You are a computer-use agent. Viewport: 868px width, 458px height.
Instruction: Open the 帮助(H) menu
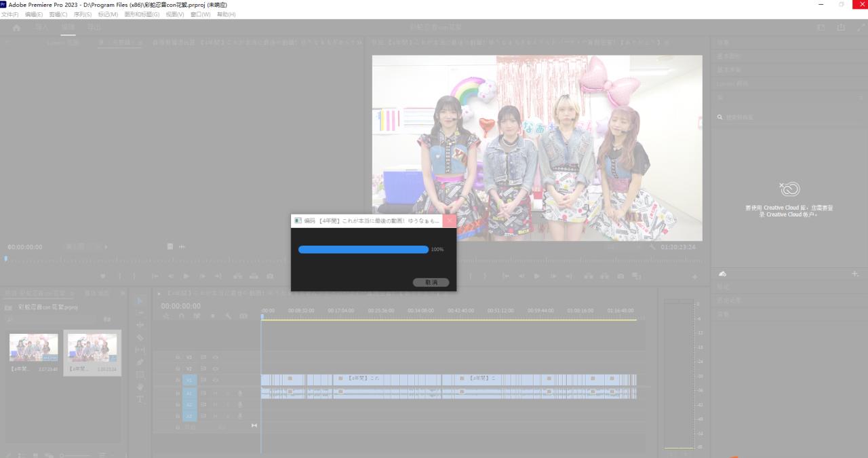click(x=226, y=14)
